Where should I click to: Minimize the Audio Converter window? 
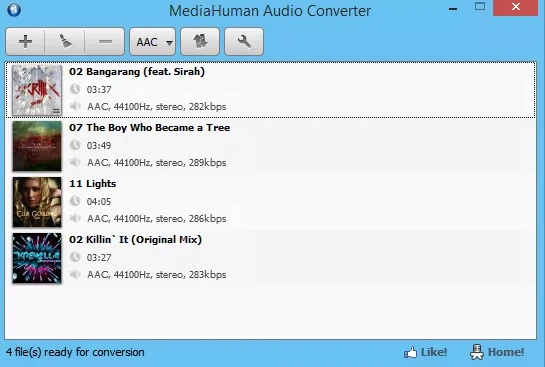click(x=453, y=9)
